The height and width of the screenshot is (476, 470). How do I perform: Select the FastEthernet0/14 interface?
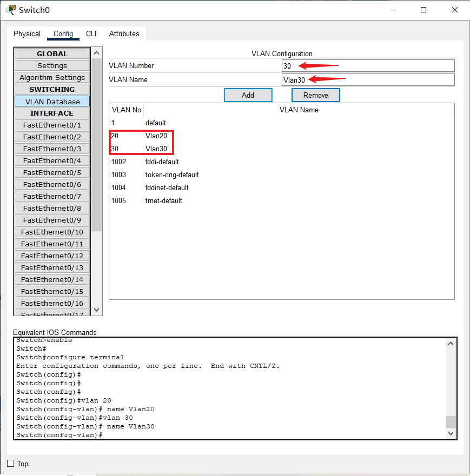tap(52, 279)
